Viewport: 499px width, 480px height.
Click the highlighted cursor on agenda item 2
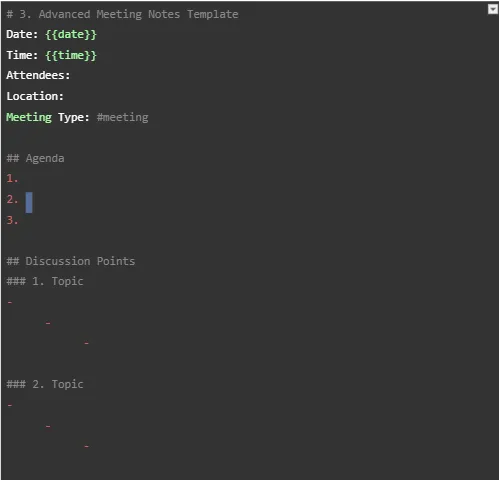(x=29, y=202)
